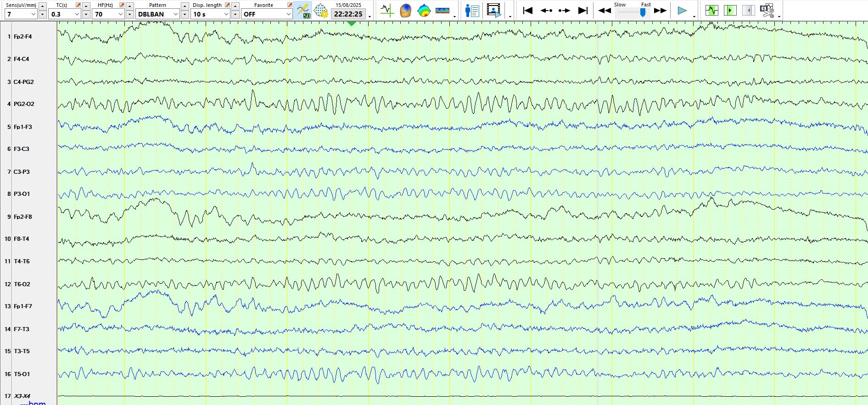Open the electrode montage settings icon
The height and width of the screenshot is (405, 868).
point(321,10)
